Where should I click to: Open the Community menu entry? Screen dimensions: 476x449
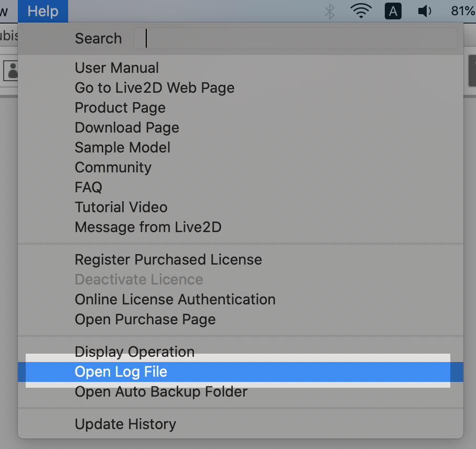241,168
